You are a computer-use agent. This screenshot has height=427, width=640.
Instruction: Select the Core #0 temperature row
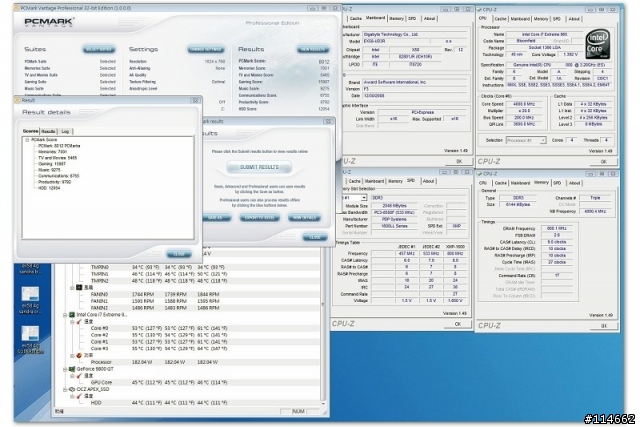coord(188,328)
